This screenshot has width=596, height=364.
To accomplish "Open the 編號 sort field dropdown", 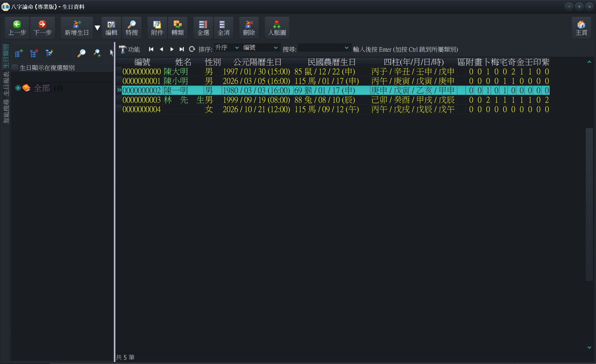I will [x=260, y=48].
